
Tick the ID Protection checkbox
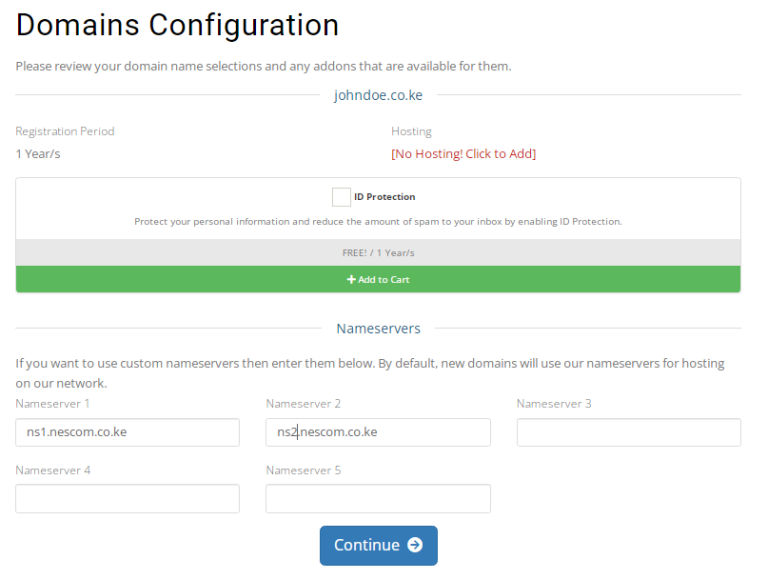(341, 197)
